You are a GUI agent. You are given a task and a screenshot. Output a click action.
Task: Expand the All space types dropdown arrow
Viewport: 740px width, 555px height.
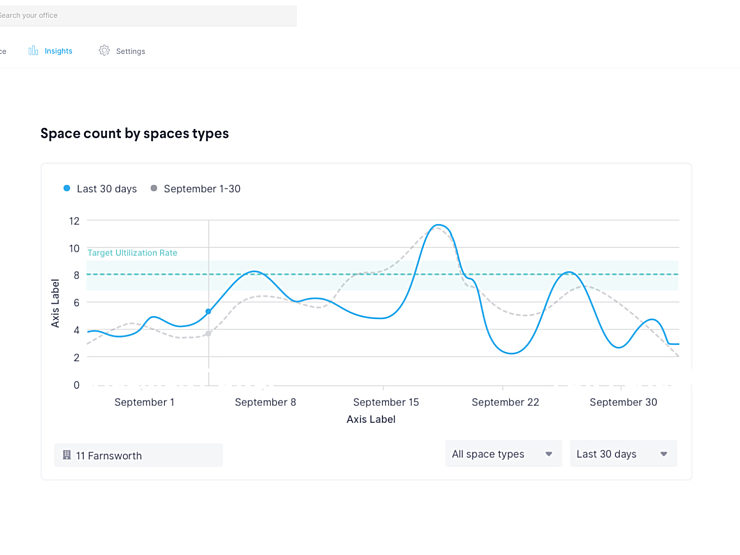click(548, 454)
